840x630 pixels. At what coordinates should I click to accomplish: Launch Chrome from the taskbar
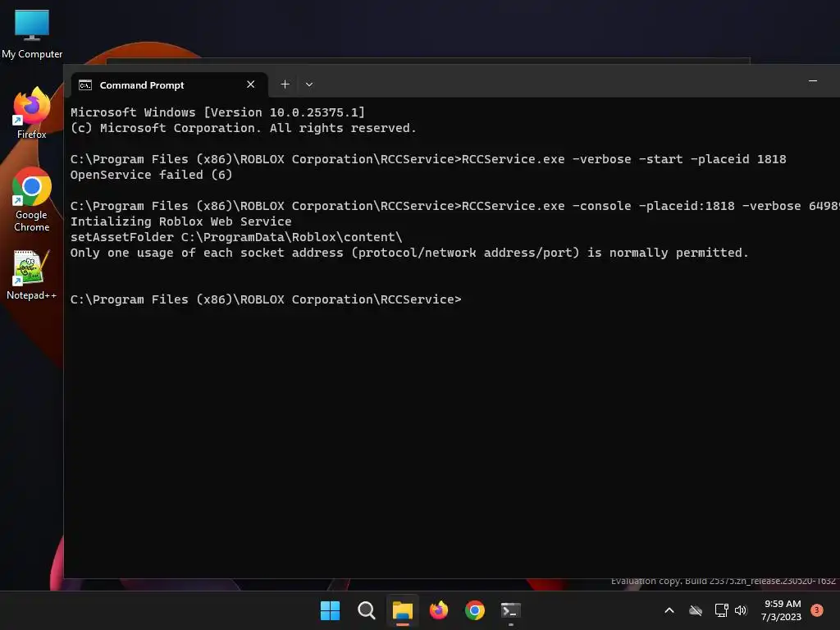pyautogui.click(x=475, y=610)
